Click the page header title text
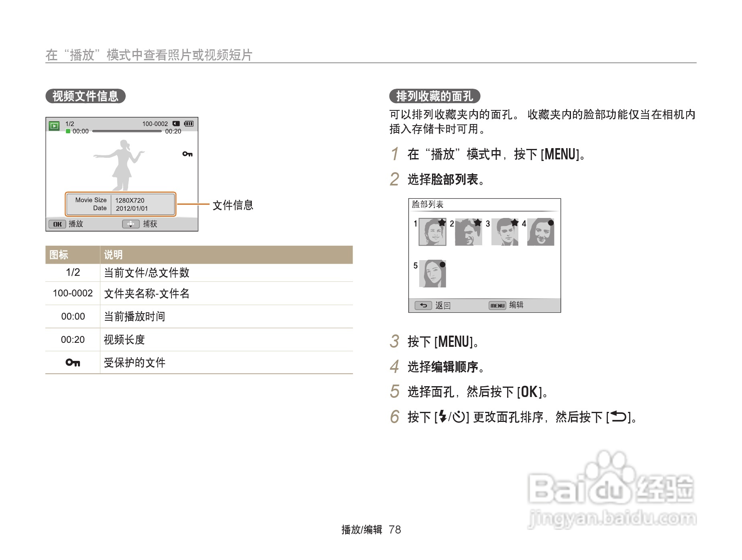Image resolution: width=742 pixels, height=560 pixels. (x=149, y=55)
